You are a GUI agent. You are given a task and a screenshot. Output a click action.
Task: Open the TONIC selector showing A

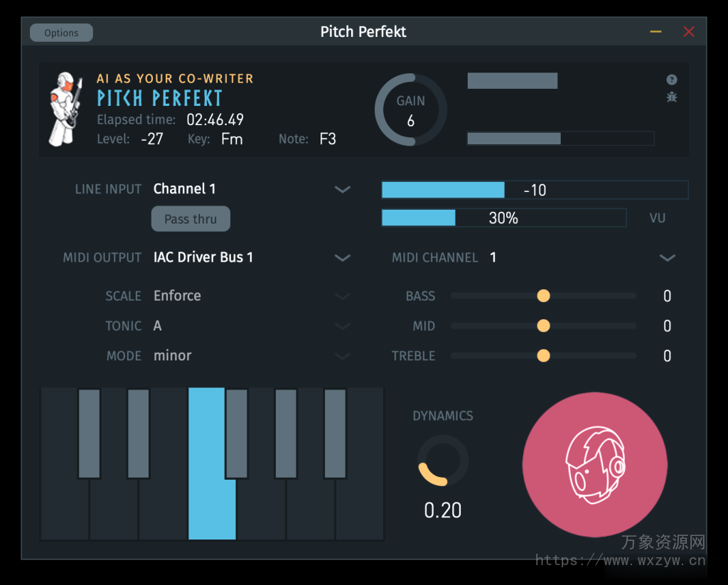[343, 326]
